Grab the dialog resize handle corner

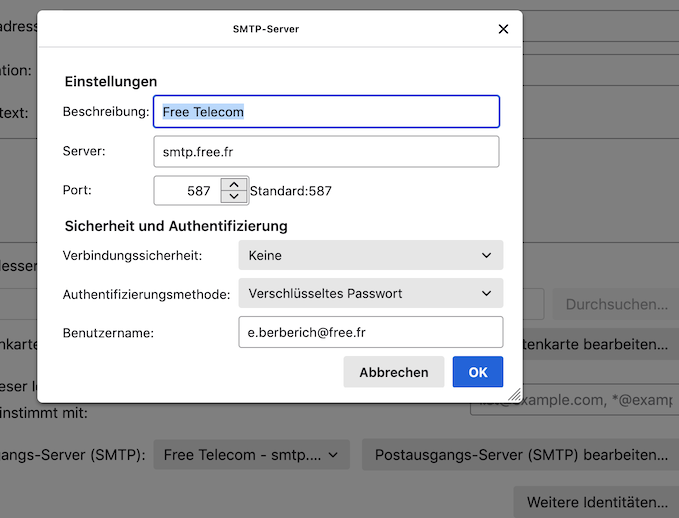click(x=517, y=396)
